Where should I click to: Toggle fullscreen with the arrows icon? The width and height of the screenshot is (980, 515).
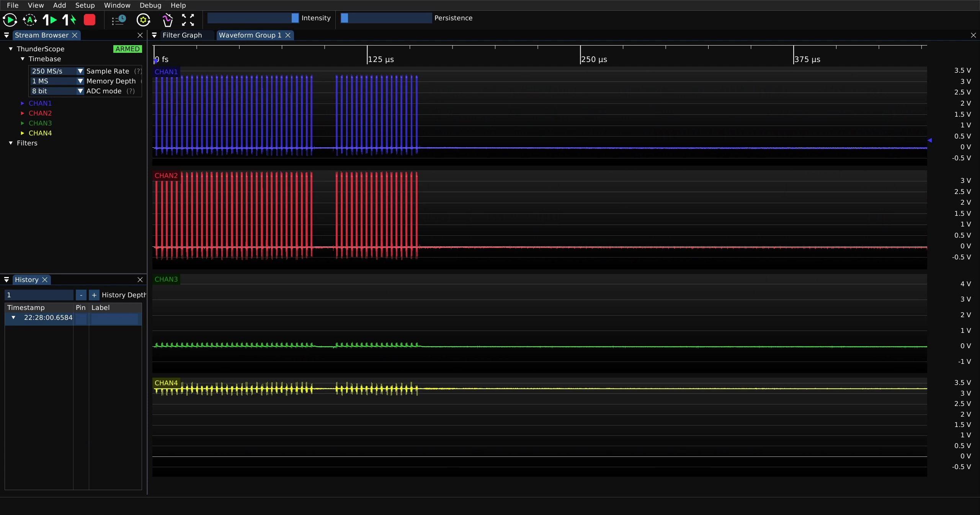(x=188, y=20)
